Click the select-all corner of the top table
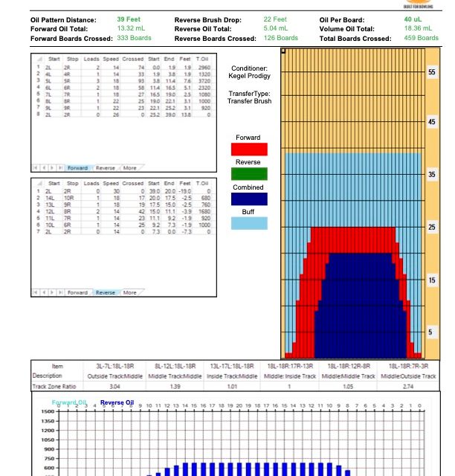The height and width of the screenshot is (476, 455). click(39, 59)
